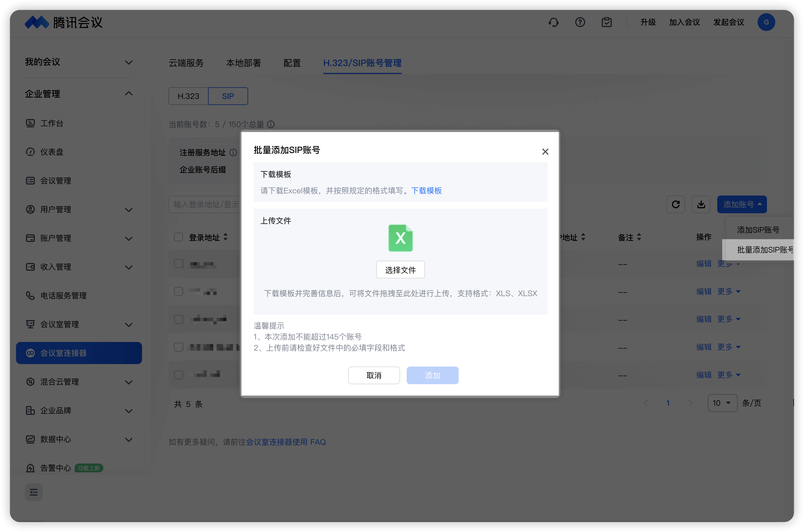Expand 数据中心 submenu
Image resolution: width=804 pixels, height=532 pixels.
click(129, 440)
